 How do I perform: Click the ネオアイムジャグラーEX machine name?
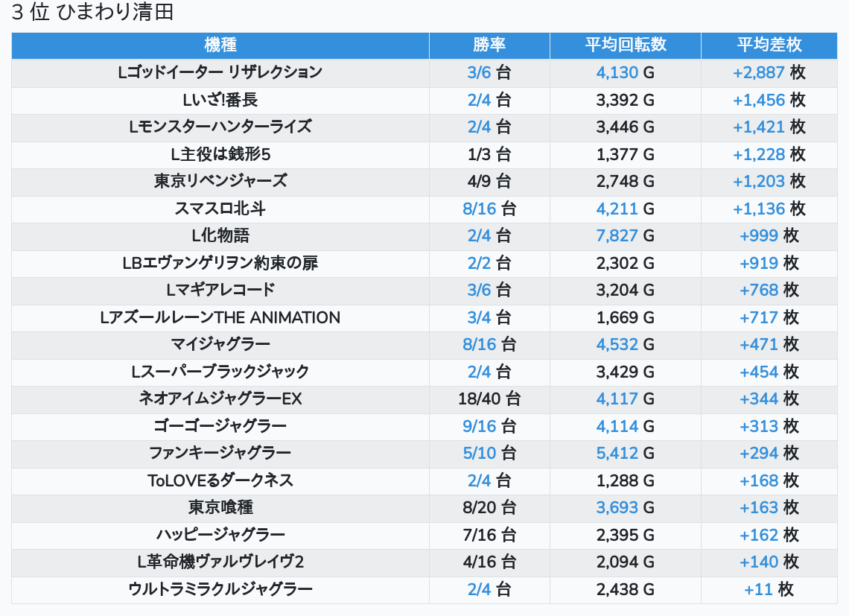tap(220, 399)
